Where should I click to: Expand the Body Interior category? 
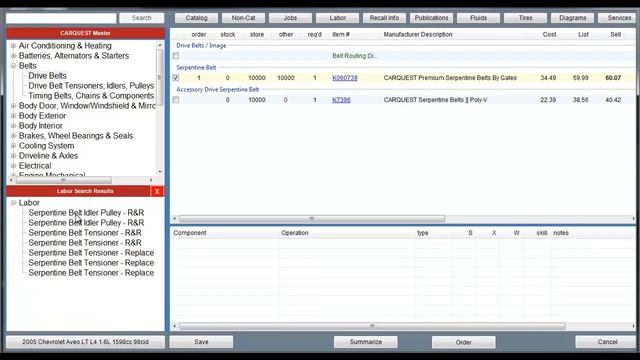(x=13, y=126)
